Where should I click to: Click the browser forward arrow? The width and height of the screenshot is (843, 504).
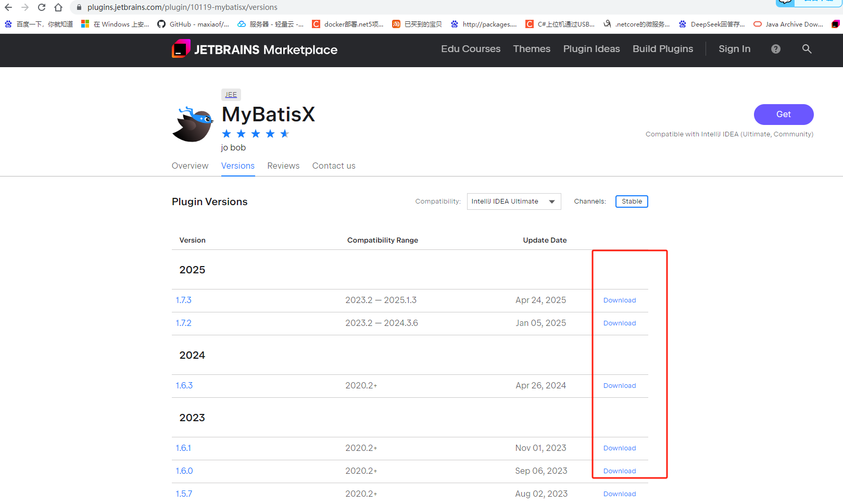[25, 7]
